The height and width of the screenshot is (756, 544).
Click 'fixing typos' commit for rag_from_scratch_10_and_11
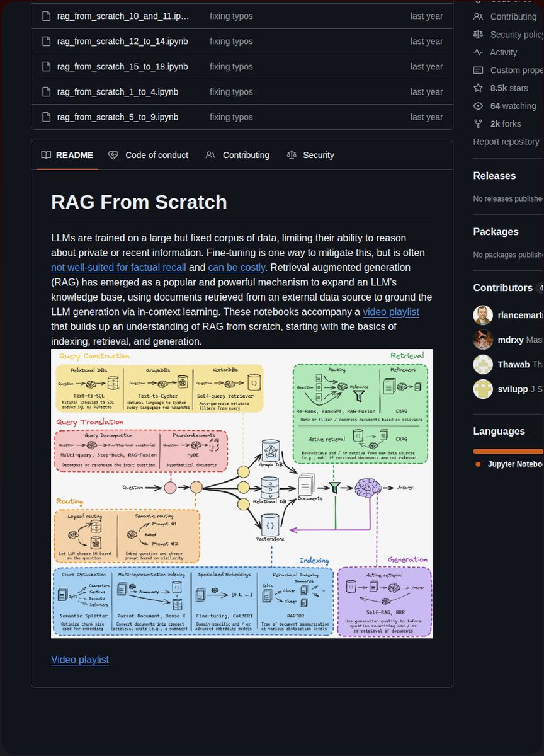tap(231, 16)
